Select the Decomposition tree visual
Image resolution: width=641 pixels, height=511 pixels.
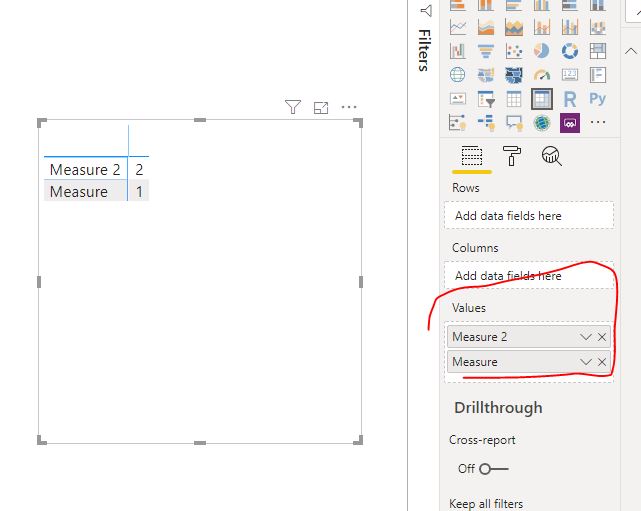point(486,122)
